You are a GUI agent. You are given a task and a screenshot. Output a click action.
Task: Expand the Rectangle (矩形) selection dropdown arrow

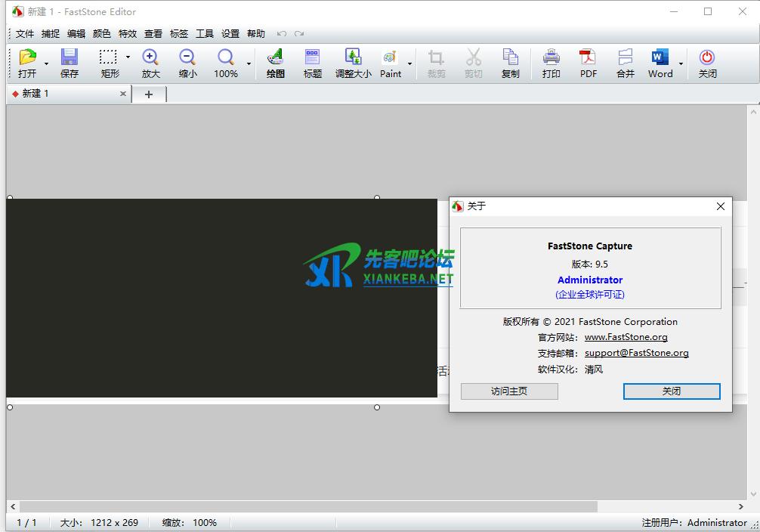[128, 57]
